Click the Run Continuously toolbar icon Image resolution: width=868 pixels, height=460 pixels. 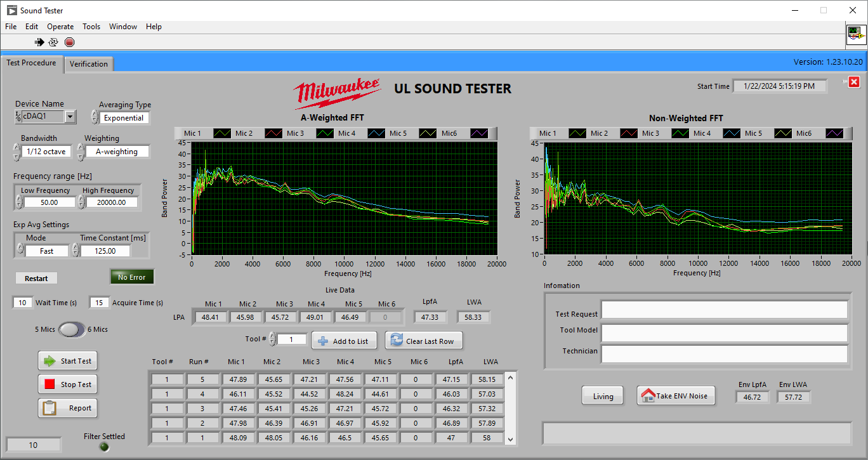53,43
